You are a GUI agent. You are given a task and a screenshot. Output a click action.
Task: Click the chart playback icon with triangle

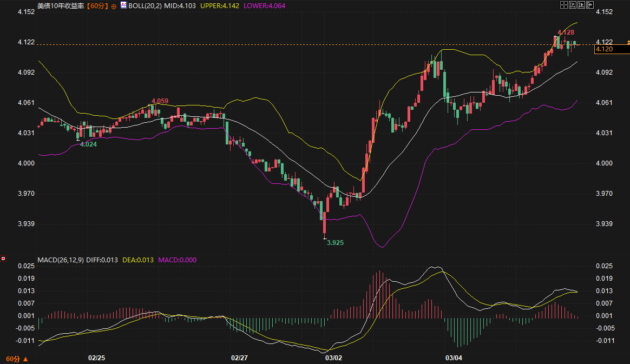coord(582,5)
